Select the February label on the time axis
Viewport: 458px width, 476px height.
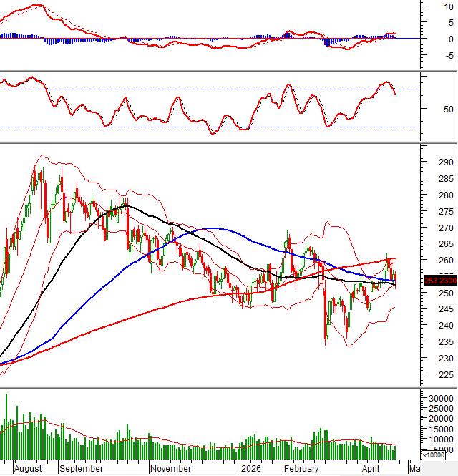[301, 469]
